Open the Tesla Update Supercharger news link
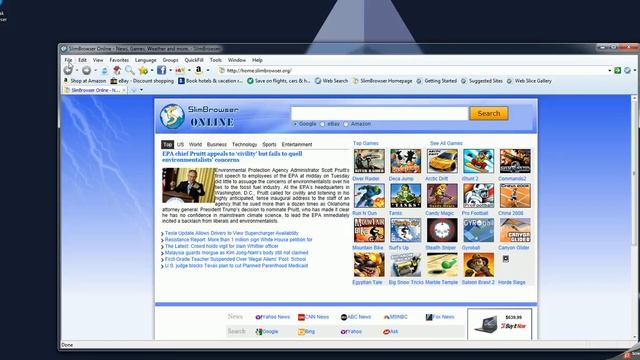This screenshot has height=360, width=640. click(231, 233)
